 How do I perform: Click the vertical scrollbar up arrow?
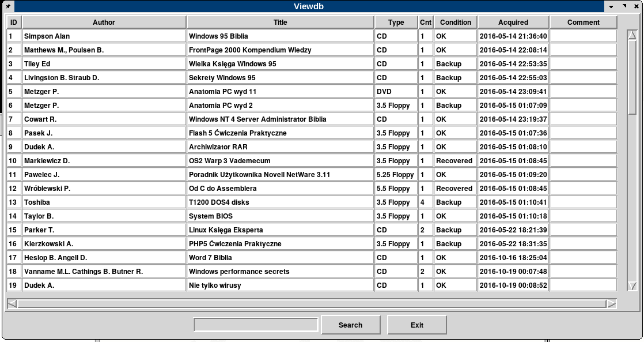[x=632, y=35]
